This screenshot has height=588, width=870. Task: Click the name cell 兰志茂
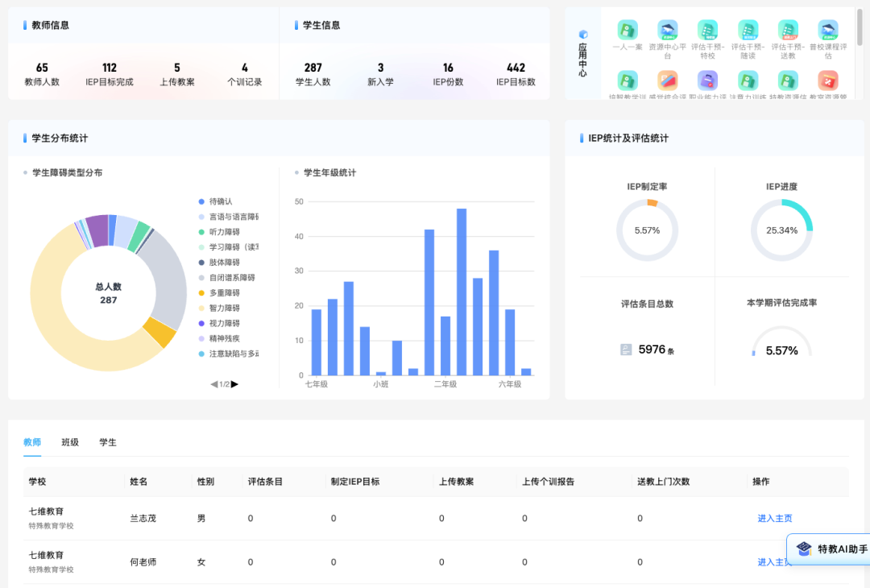[143, 518]
